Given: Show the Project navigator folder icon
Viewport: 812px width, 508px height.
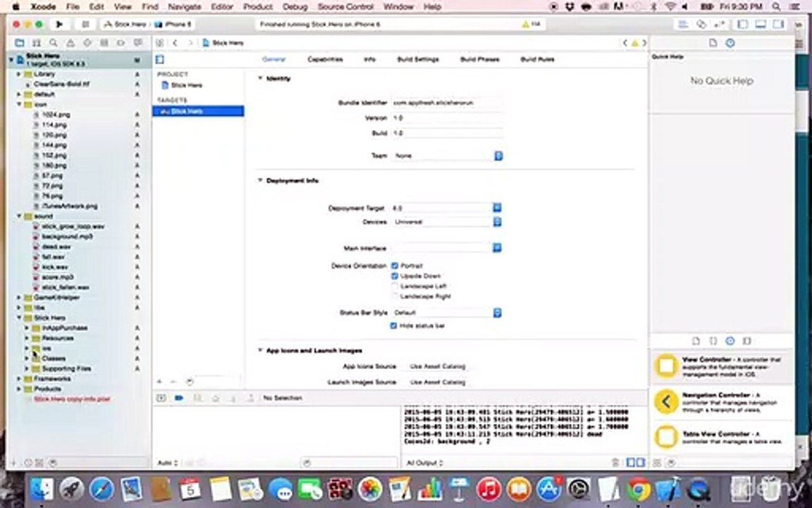Looking at the screenshot, I should coord(19,43).
